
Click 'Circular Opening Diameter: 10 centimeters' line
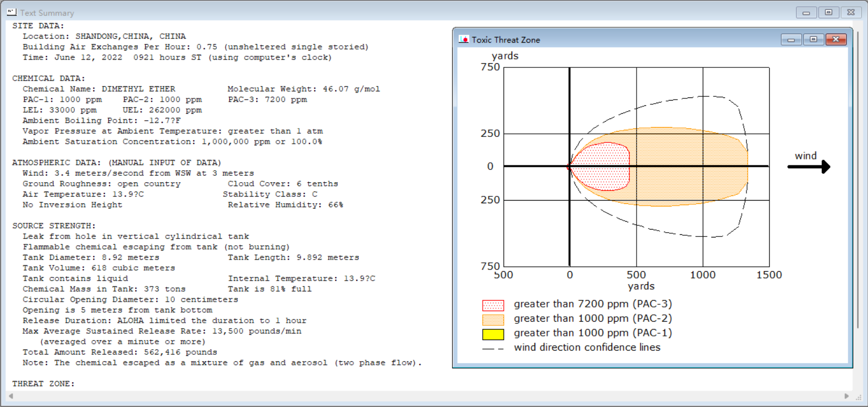point(130,300)
